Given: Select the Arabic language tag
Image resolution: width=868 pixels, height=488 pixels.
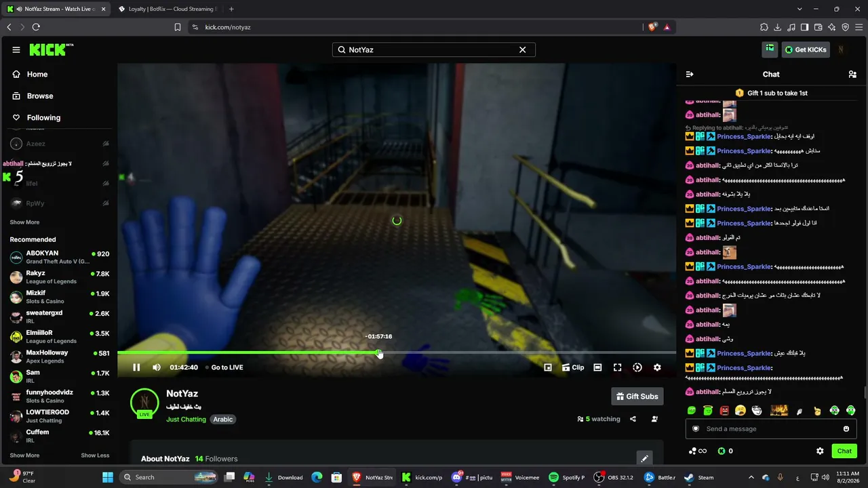Looking at the screenshot, I should click(223, 420).
